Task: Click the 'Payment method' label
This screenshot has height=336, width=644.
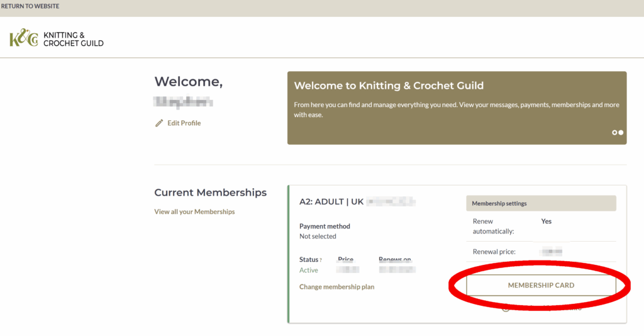Action: pyautogui.click(x=325, y=227)
